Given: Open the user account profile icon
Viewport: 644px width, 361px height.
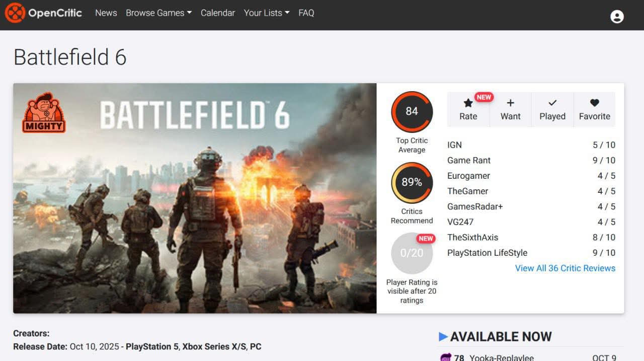Looking at the screenshot, I should [x=617, y=17].
